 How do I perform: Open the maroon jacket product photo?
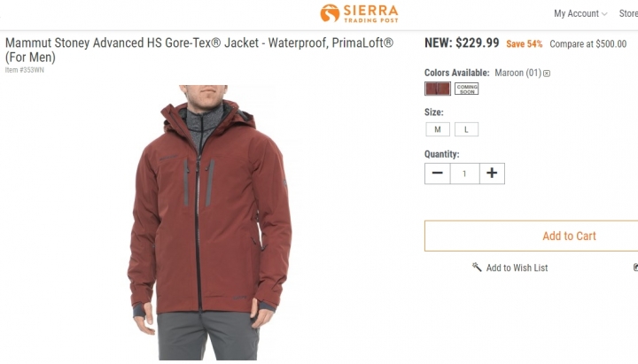[209, 222]
